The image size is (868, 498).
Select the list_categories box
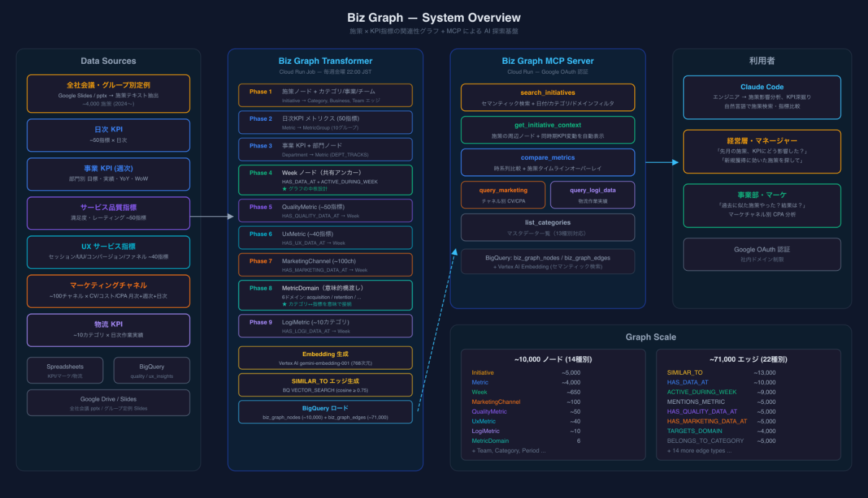pyautogui.click(x=548, y=227)
